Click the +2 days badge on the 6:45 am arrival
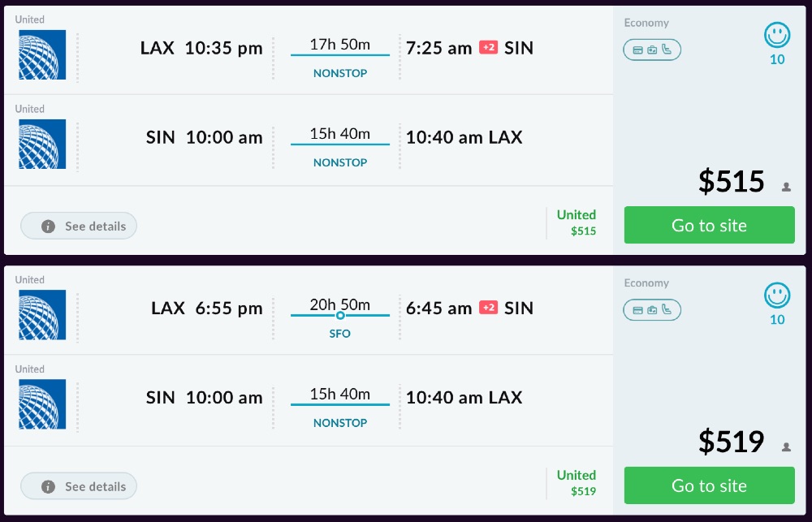The image size is (812, 522). click(488, 308)
